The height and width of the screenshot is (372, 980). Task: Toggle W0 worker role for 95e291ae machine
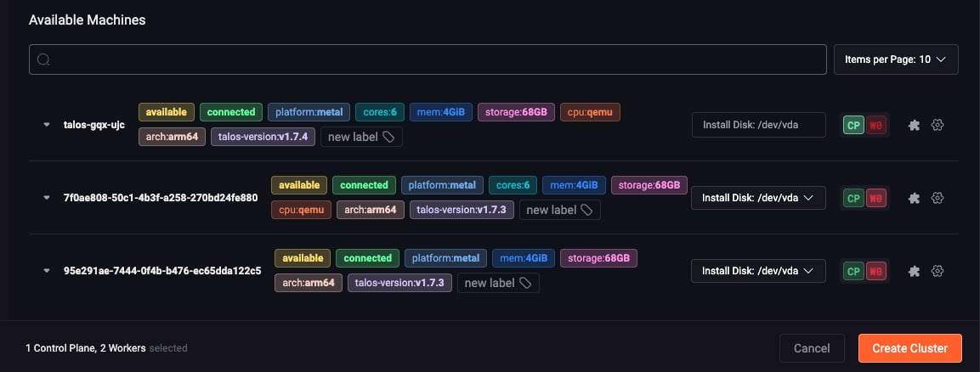[876, 271]
